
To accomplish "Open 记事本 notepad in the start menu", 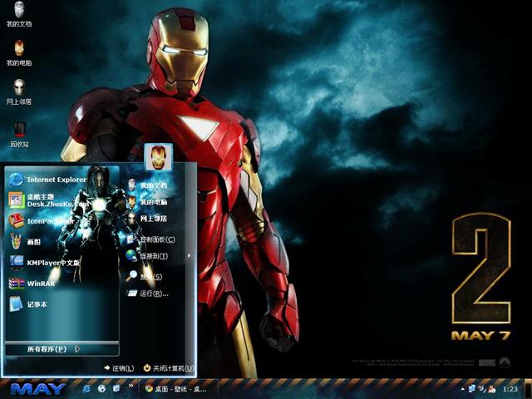I will 27,304.
